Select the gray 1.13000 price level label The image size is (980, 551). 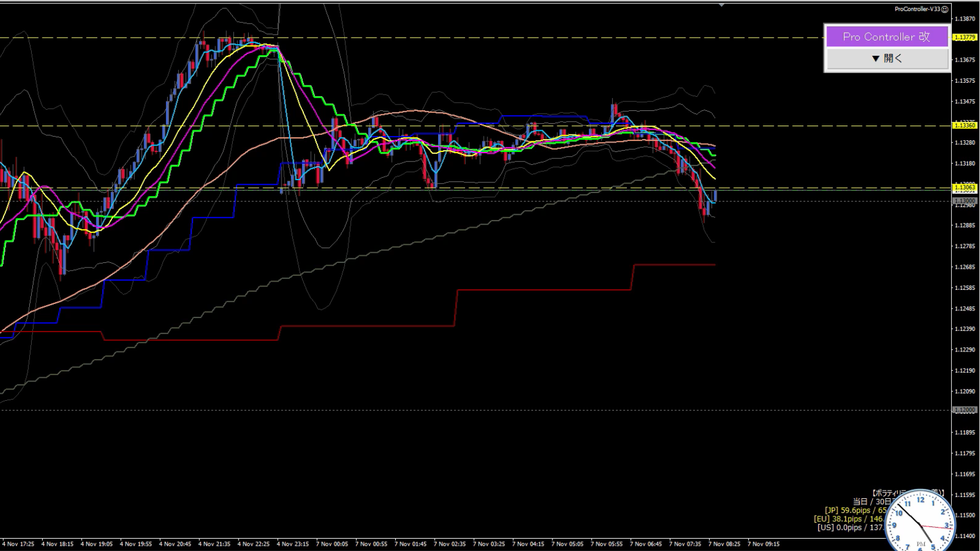point(964,201)
